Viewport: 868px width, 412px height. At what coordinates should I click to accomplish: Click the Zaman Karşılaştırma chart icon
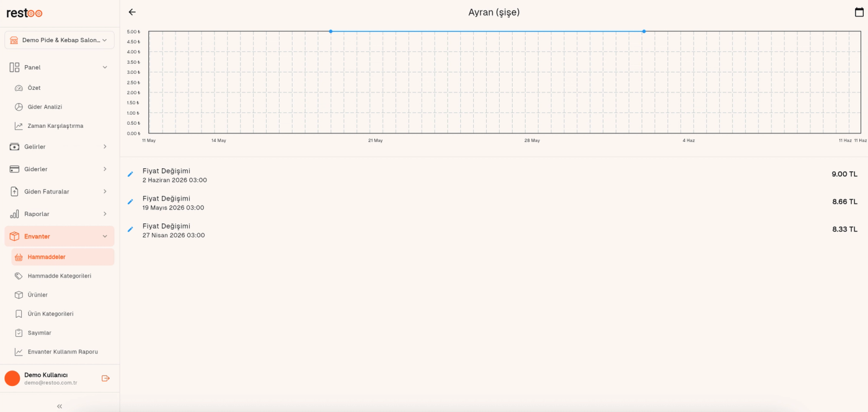19,126
